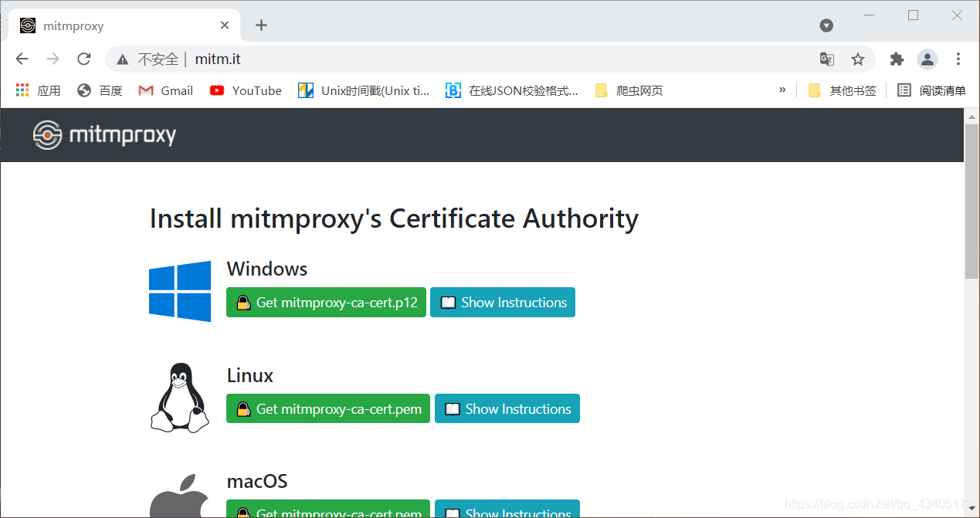Reload the current page
980x518 pixels.
click(x=83, y=59)
